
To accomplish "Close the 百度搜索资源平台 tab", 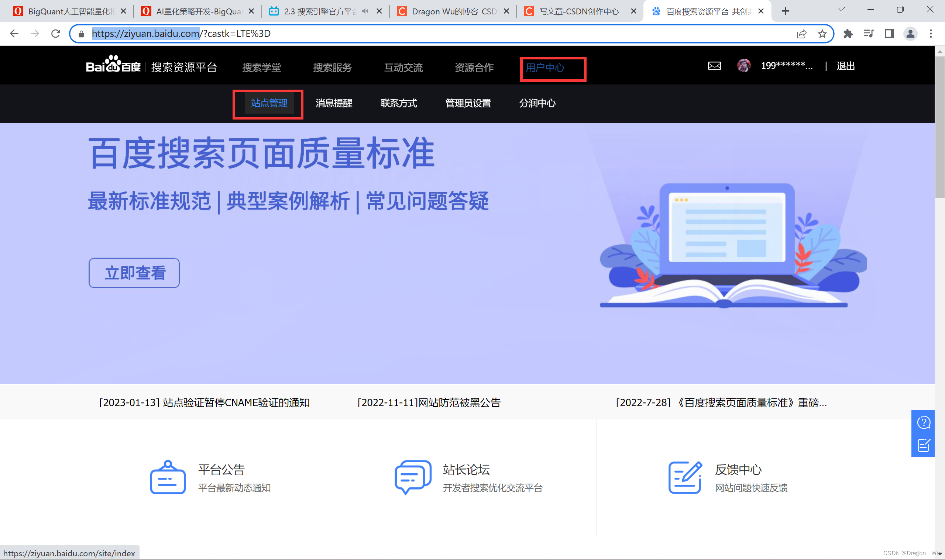I will tap(761, 11).
